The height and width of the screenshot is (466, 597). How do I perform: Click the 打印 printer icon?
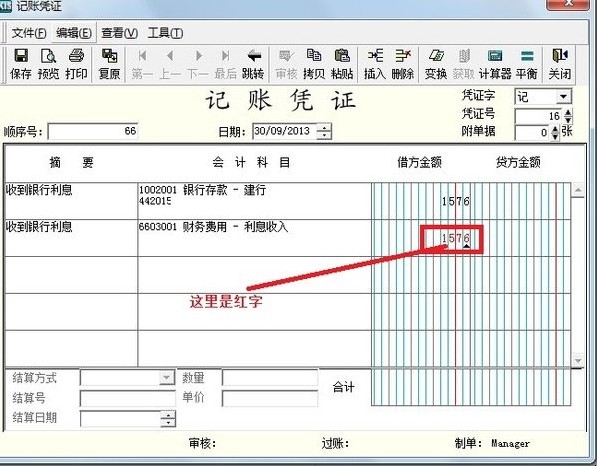point(76,64)
